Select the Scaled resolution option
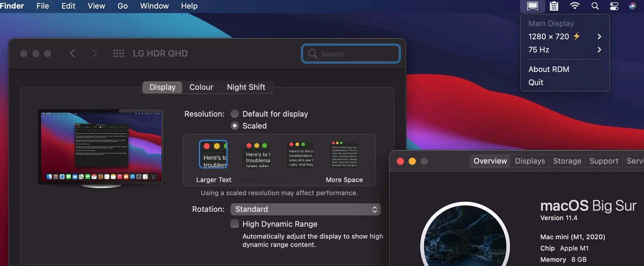Viewport: 644px width, 266px height. pyautogui.click(x=235, y=126)
